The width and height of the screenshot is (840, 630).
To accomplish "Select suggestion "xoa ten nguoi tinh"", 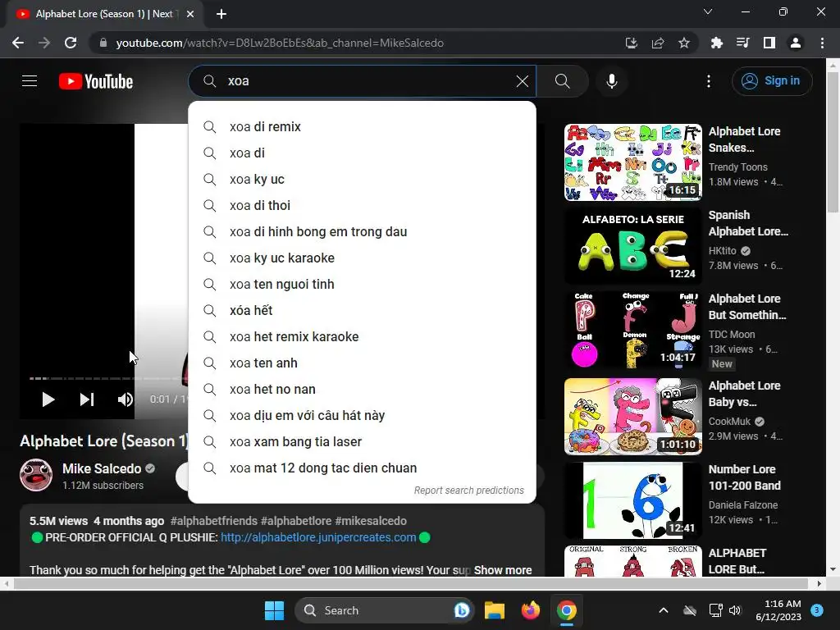I will pos(362,284).
